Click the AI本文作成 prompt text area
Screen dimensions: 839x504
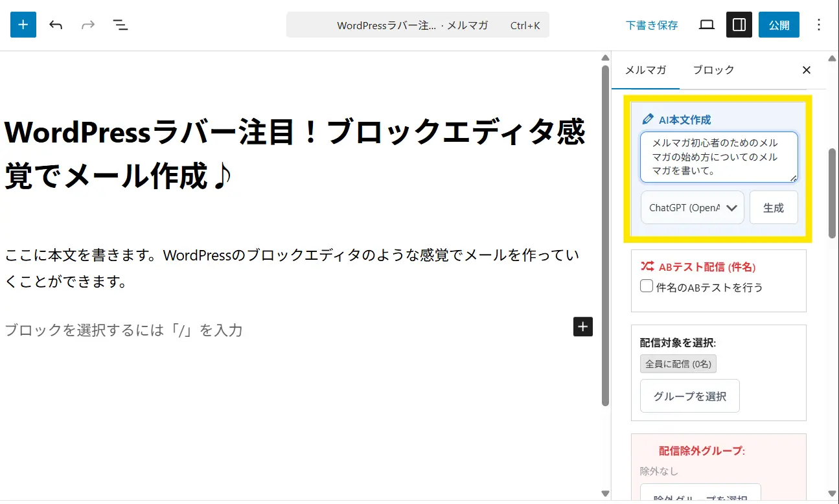click(x=718, y=157)
